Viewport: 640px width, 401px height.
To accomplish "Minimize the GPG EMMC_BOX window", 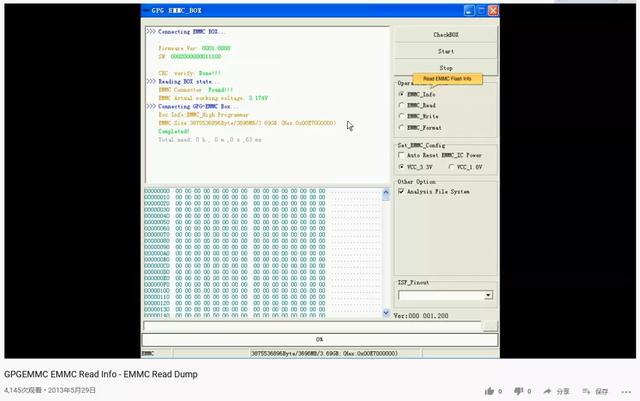I will pyautogui.click(x=469, y=11).
